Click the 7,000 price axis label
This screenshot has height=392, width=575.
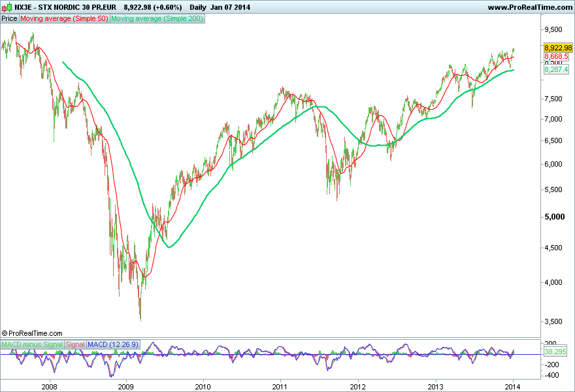click(553, 119)
